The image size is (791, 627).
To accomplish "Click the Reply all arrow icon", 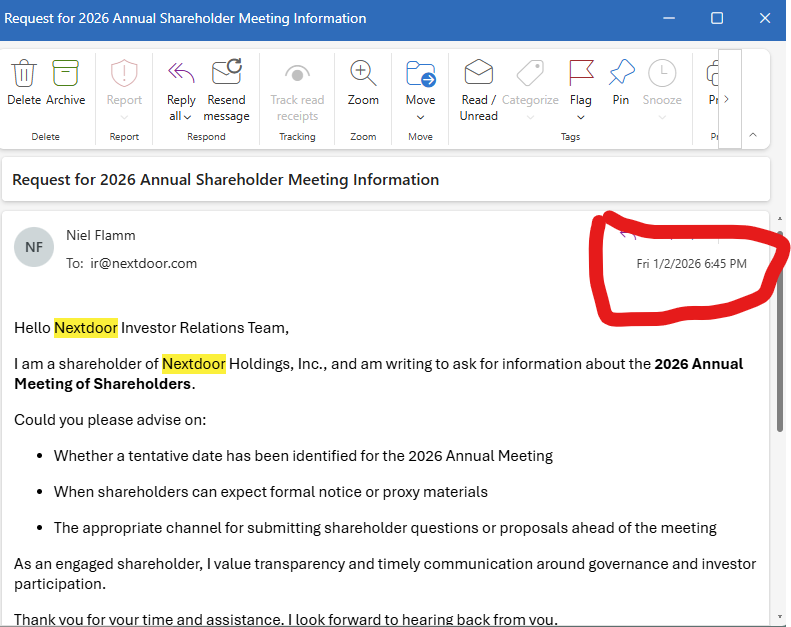I will [x=181, y=72].
